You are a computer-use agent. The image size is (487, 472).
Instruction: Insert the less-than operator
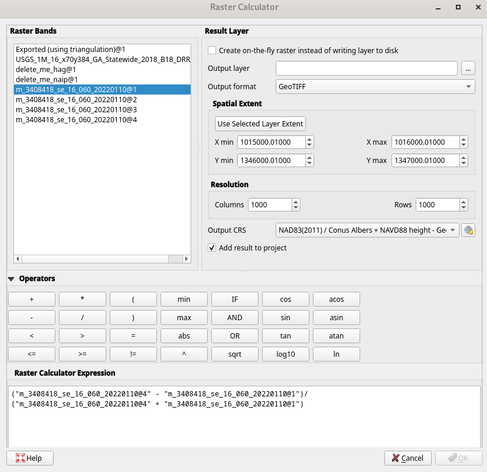pyautogui.click(x=32, y=336)
